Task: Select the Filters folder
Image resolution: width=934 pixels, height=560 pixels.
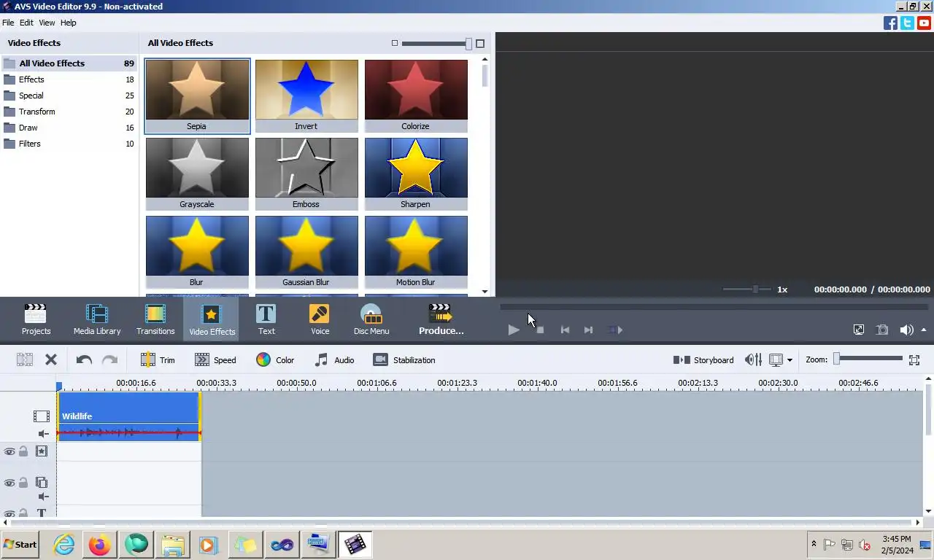Action: coord(69,144)
